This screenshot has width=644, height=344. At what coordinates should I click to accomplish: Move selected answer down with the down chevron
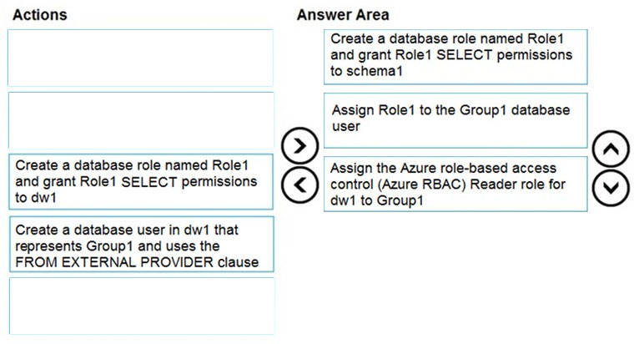611,188
